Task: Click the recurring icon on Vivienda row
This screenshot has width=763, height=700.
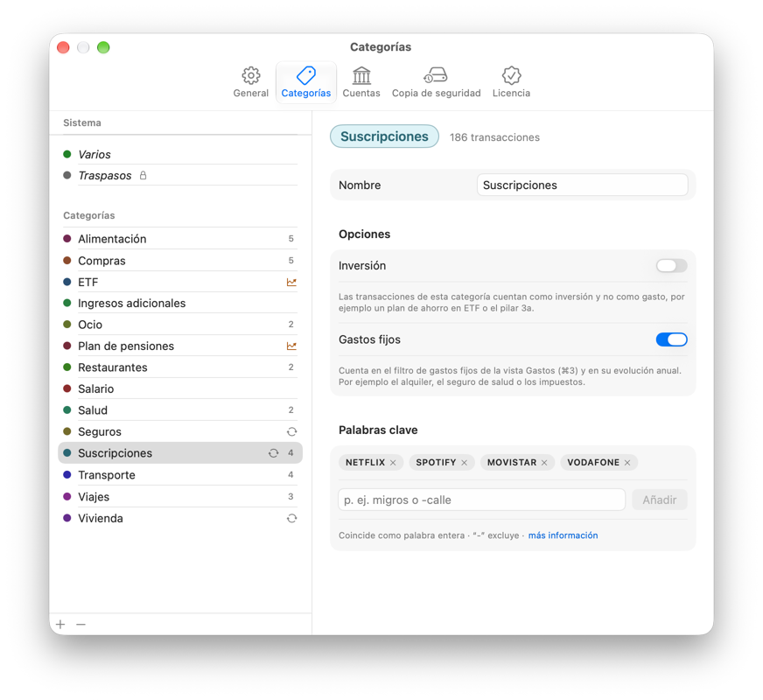Action: point(291,518)
